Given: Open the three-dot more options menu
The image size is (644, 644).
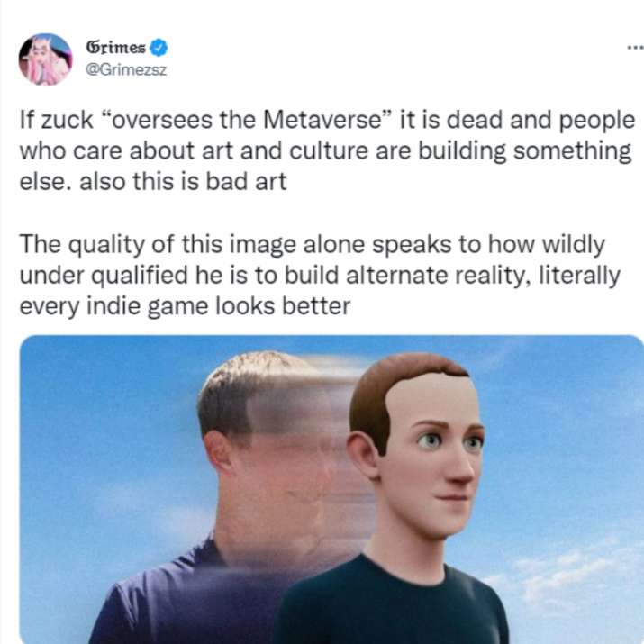Looking at the screenshot, I should click(636, 48).
